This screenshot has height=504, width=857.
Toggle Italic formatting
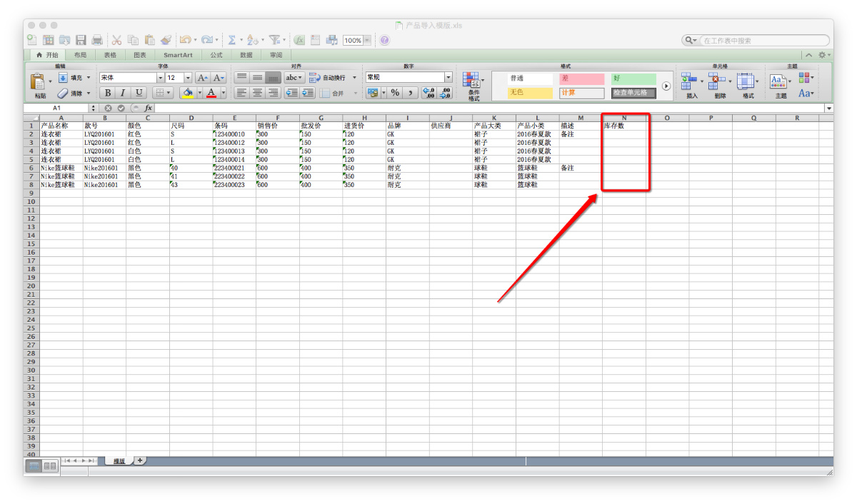coord(123,93)
